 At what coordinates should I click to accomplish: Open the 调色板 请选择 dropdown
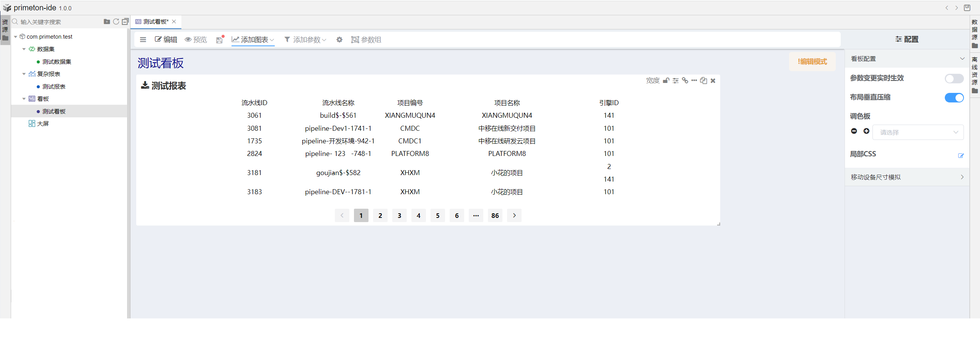coord(918,132)
